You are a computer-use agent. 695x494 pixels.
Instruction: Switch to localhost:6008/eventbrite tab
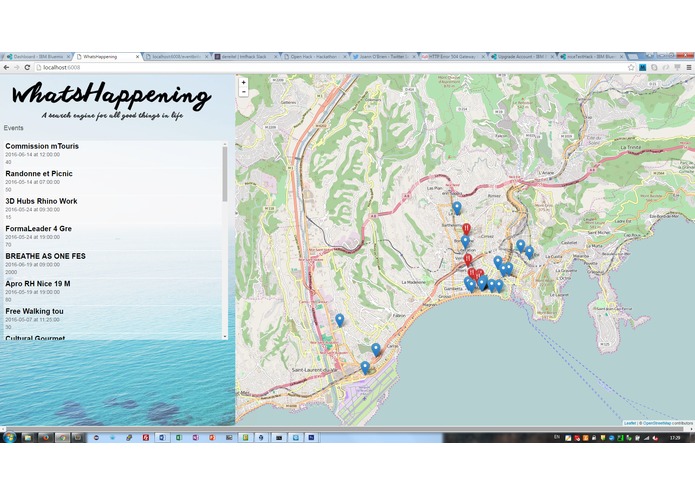point(176,57)
